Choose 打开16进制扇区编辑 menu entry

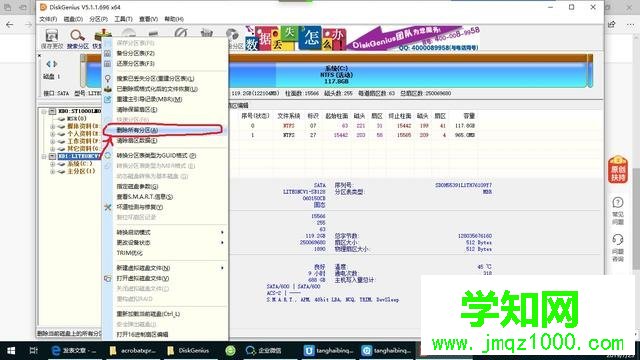tap(165, 334)
